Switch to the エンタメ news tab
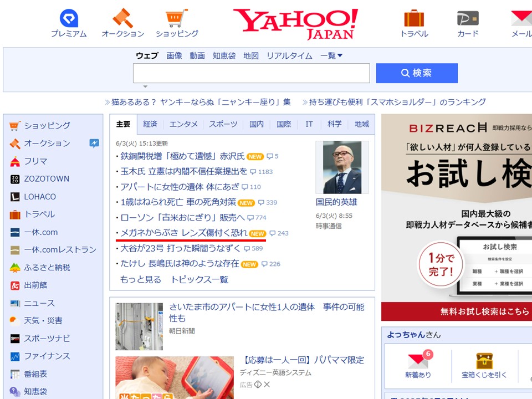 [x=183, y=124]
